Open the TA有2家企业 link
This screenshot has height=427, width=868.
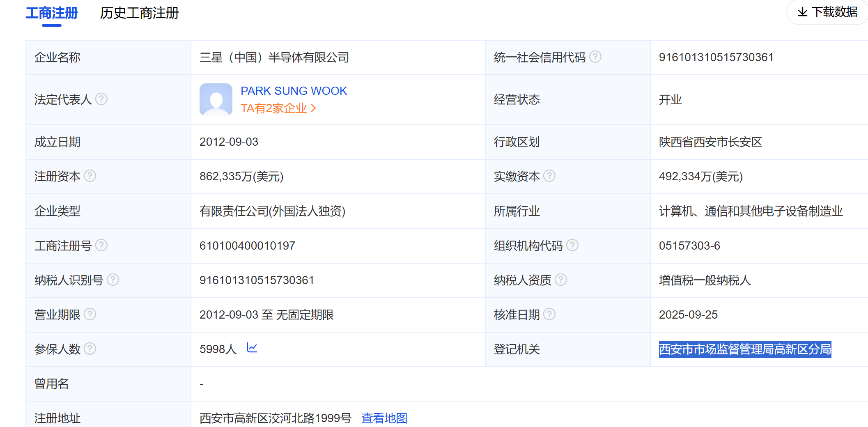tap(278, 108)
